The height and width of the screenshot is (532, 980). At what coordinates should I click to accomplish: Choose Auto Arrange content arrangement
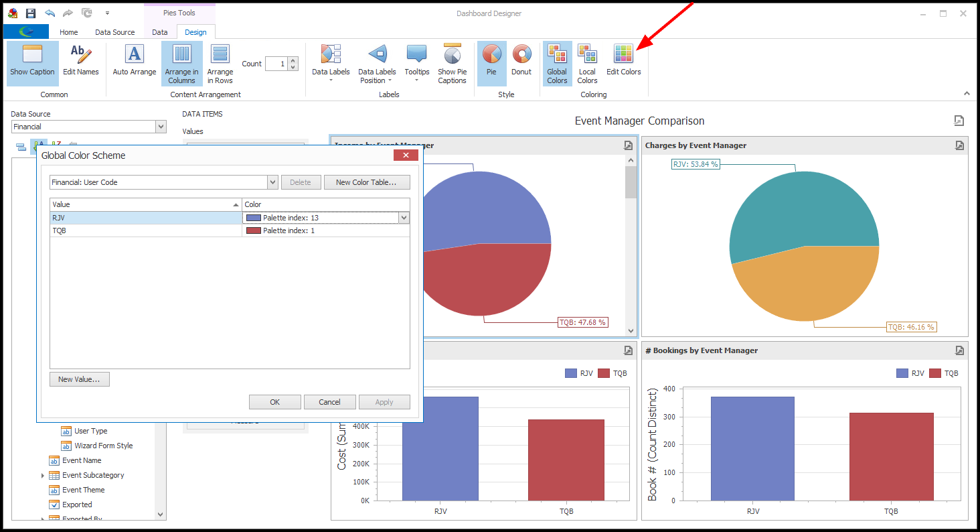click(135, 60)
